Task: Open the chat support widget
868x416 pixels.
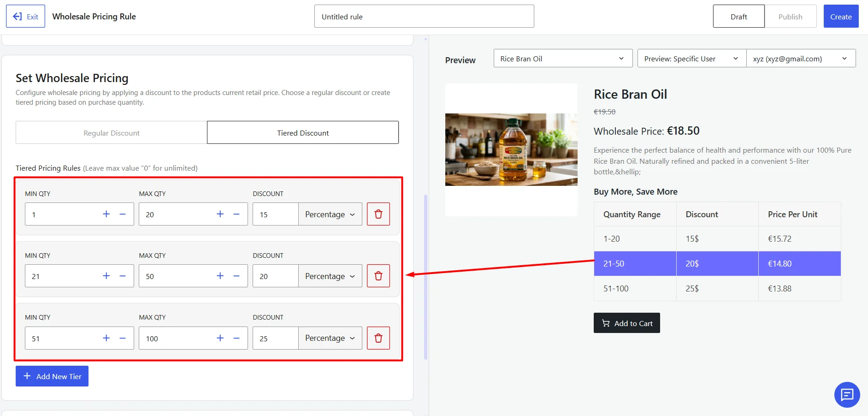Action: pos(847,395)
